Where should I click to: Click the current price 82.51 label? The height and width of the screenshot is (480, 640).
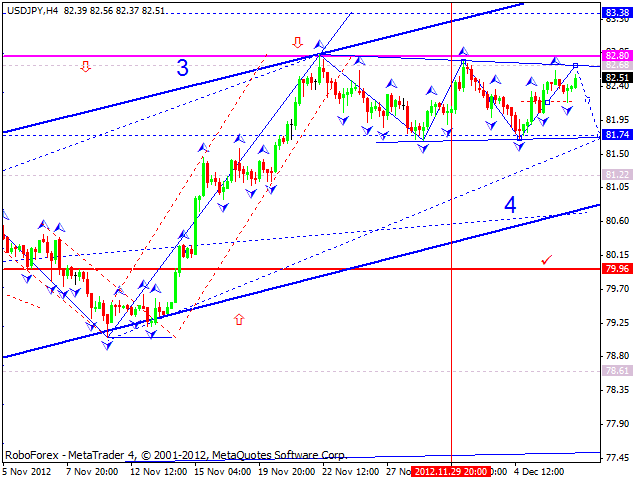coord(617,77)
